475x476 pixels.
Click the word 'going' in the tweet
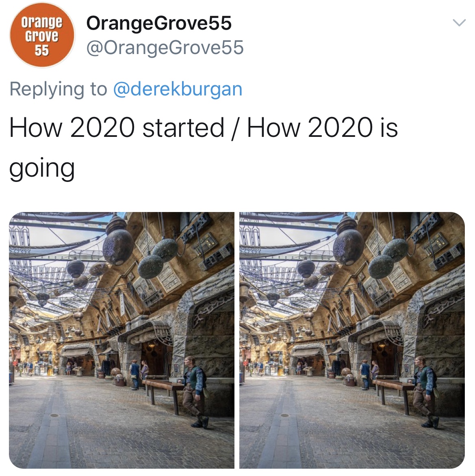pos(42,169)
